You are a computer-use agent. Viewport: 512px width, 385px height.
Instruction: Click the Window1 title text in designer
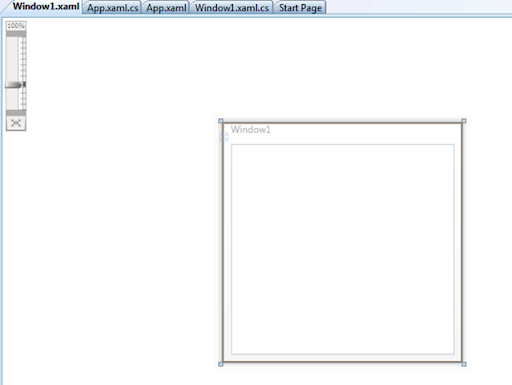[251, 130]
